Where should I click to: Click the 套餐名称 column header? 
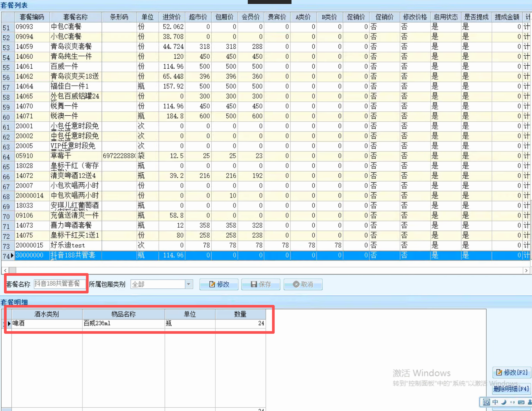point(75,17)
